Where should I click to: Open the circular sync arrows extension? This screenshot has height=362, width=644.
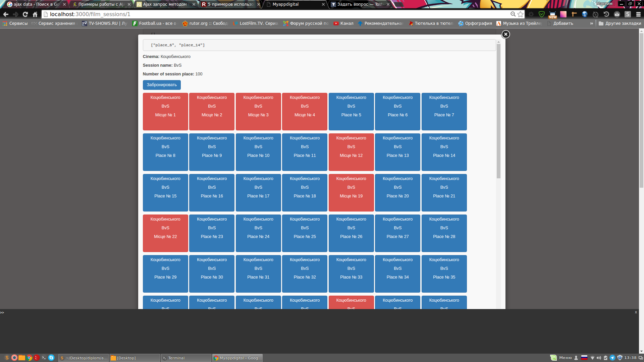click(595, 14)
